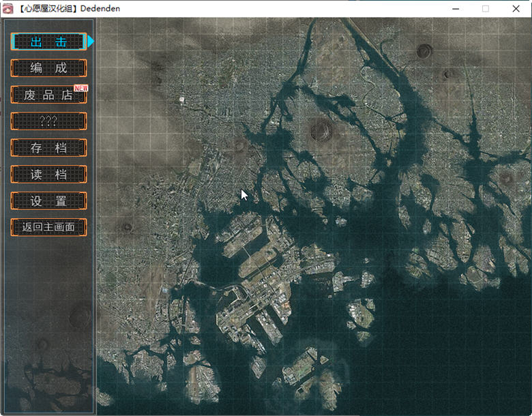Open the 编成 (Formation) menu
The height and width of the screenshot is (416, 532).
pyautogui.click(x=48, y=68)
